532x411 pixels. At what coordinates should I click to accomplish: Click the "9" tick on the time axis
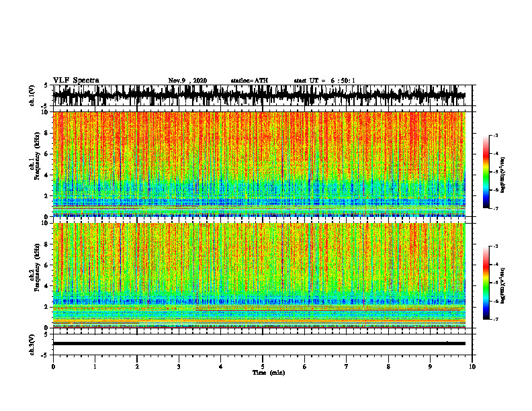click(x=430, y=367)
